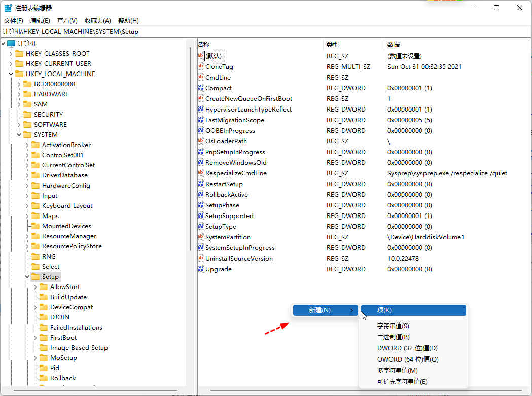Viewport: 532px width, 396px height.
Task: Expand the HKEY_CLASSES_ROOT key
Action: pos(11,54)
